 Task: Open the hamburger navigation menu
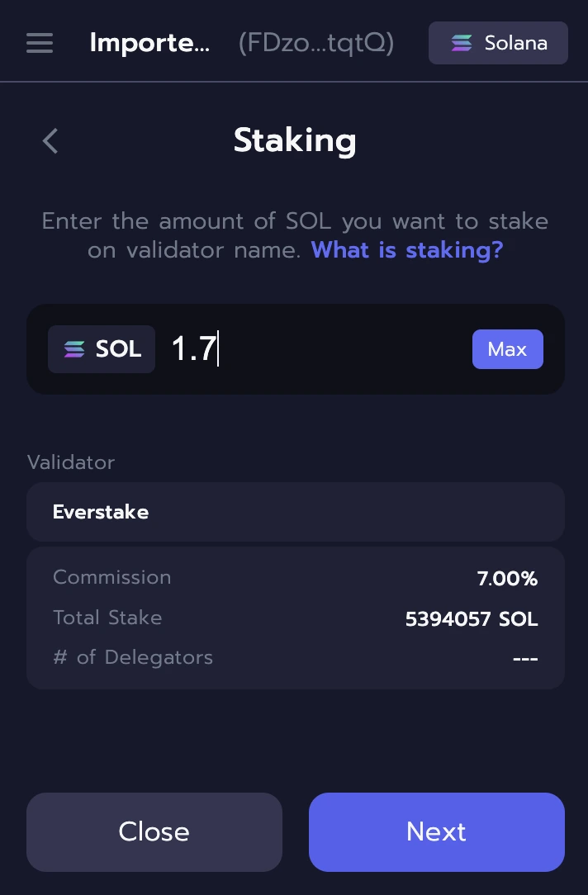click(x=39, y=43)
